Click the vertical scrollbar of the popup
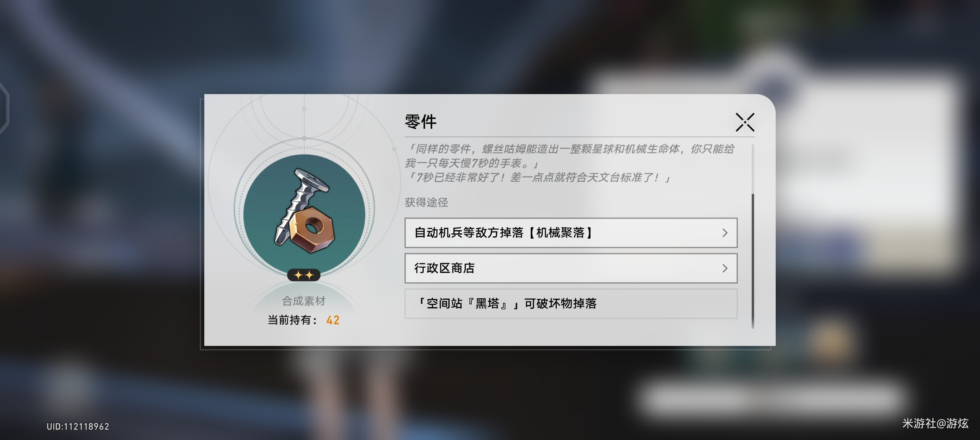Image resolution: width=980 pixels, height=440 pixels. pos(752,261)
